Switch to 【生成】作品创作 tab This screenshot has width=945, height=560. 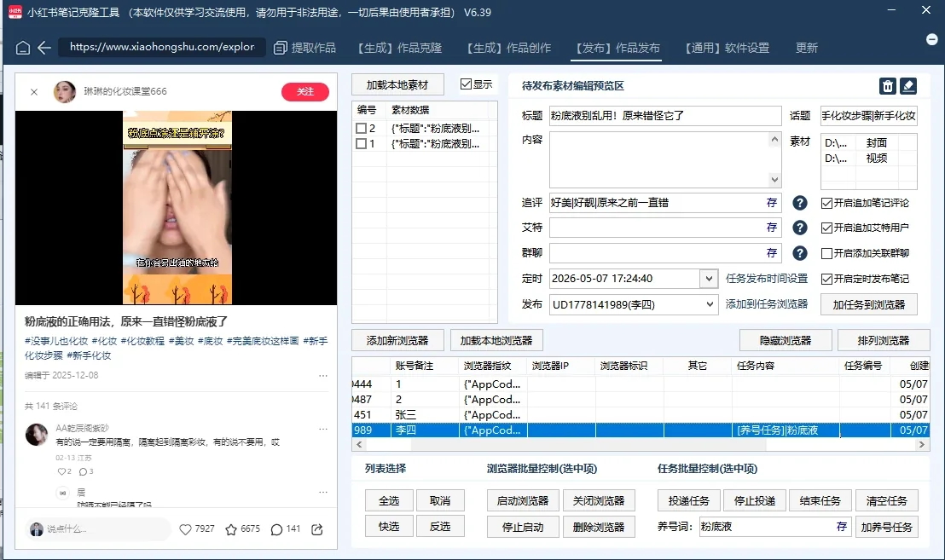(508, 48)
